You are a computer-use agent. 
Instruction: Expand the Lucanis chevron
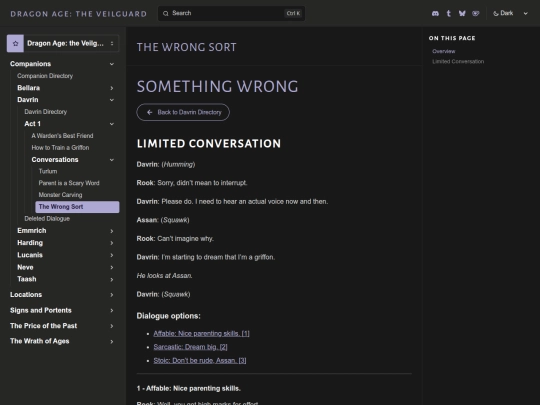click(112, 255)
